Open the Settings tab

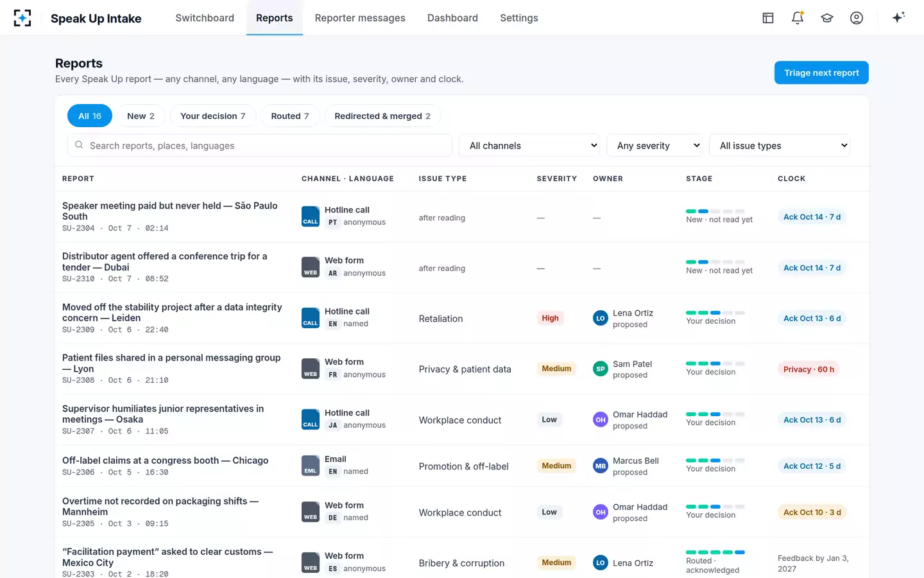pyautogui.click(x=519, y=18)
